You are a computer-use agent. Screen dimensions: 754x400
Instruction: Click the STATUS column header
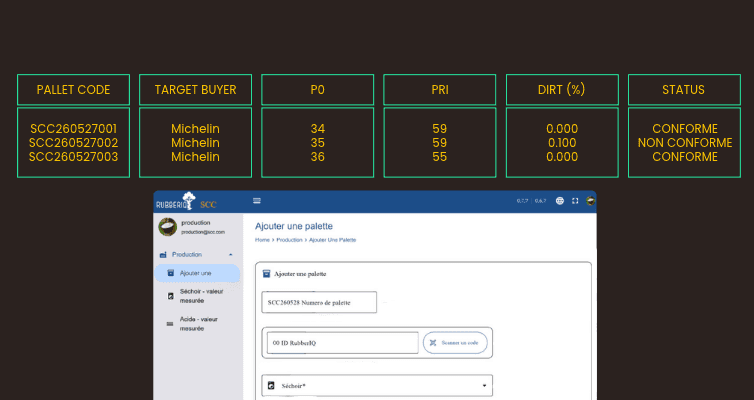pyautogui.click(x=684, y=90)
